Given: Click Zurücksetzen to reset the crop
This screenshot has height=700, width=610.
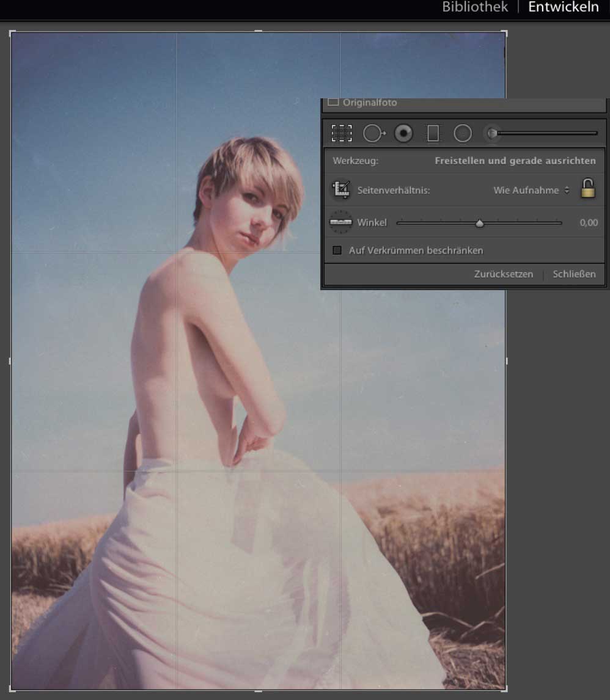Looking at the screenshot, I should pyautogui.click(x=503, y=274).
